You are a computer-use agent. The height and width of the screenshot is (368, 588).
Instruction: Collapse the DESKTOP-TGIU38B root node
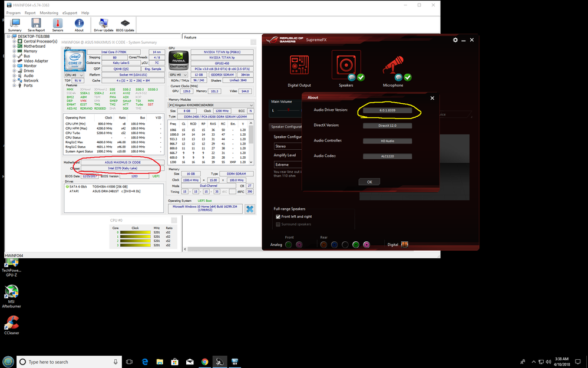(8, 37)
